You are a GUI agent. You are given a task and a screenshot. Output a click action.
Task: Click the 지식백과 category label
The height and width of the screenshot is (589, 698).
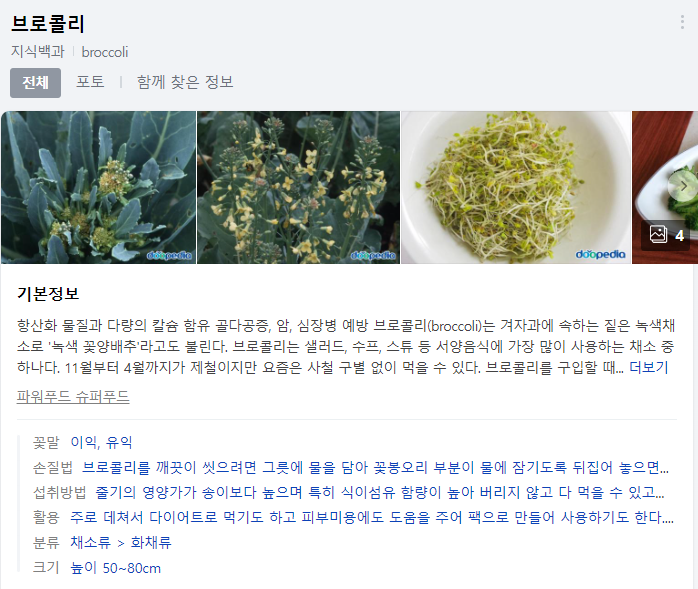click(38, 52)
